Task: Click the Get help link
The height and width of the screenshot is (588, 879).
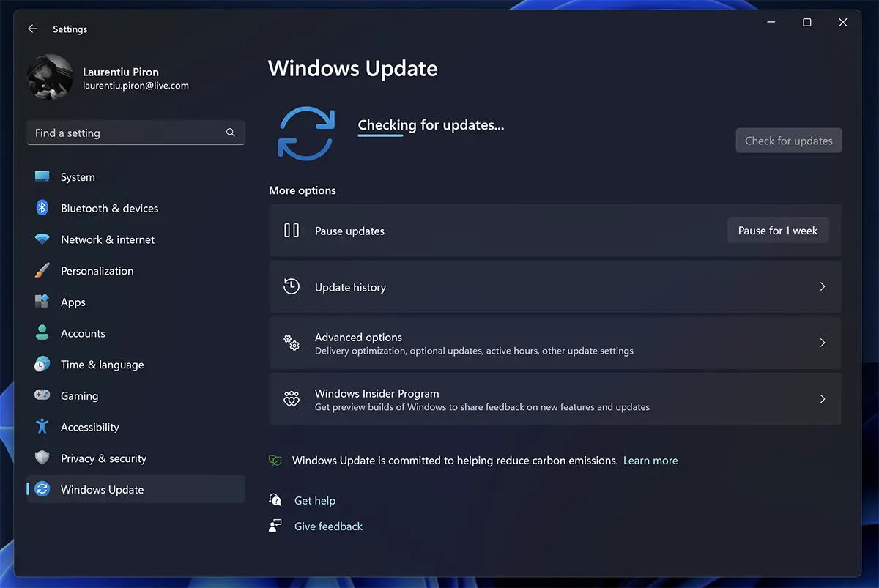Action: [315, 501]
